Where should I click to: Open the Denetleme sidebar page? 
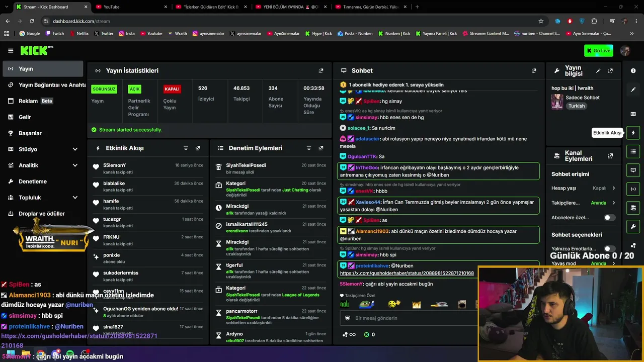click(x=43, y=182)
